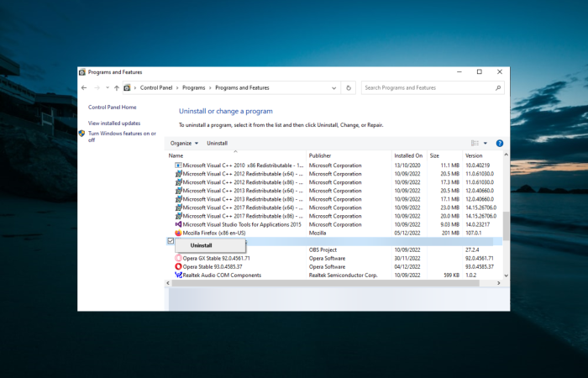Click the vertical scrollbar up arrow

click(506, 155)
